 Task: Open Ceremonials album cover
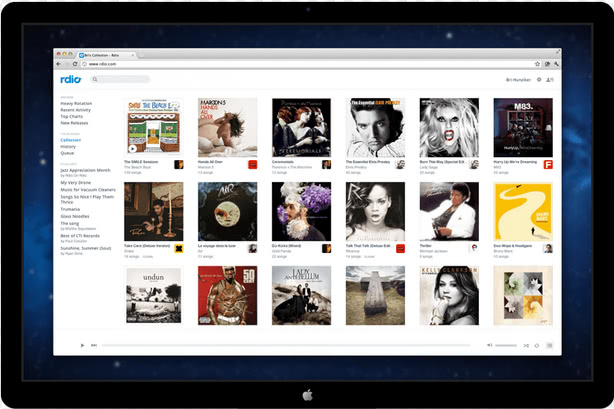[x=302, y=127]
